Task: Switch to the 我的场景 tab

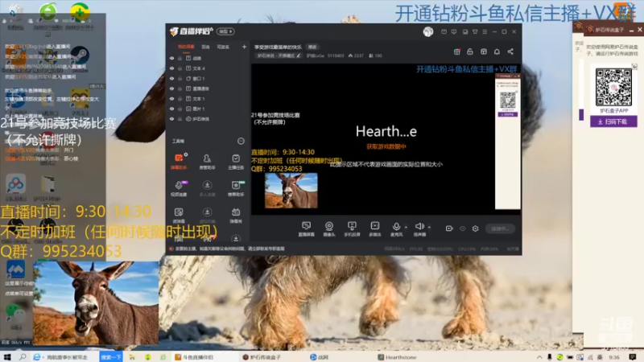Action: coord(186,47)
